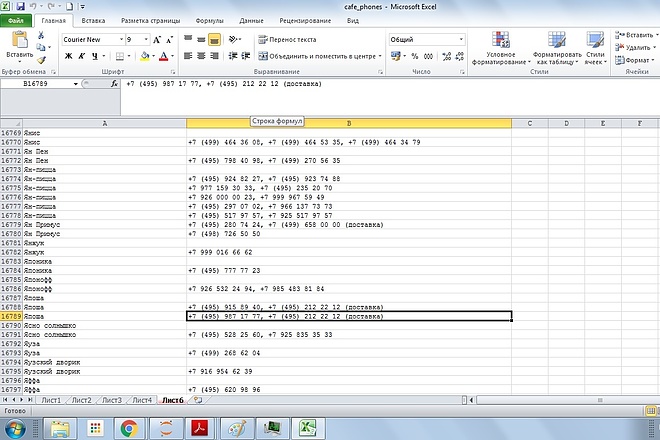This screenshot has height=440, width=660.
Task: Click the cell borders icon
Action: pyautogui.click(x=120, y=56)
